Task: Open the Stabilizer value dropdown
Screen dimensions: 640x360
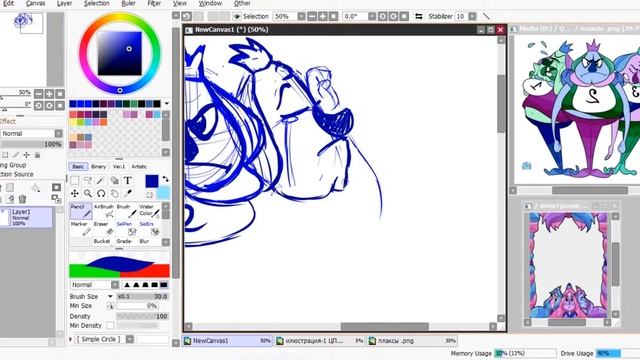Action: point(472,16)
